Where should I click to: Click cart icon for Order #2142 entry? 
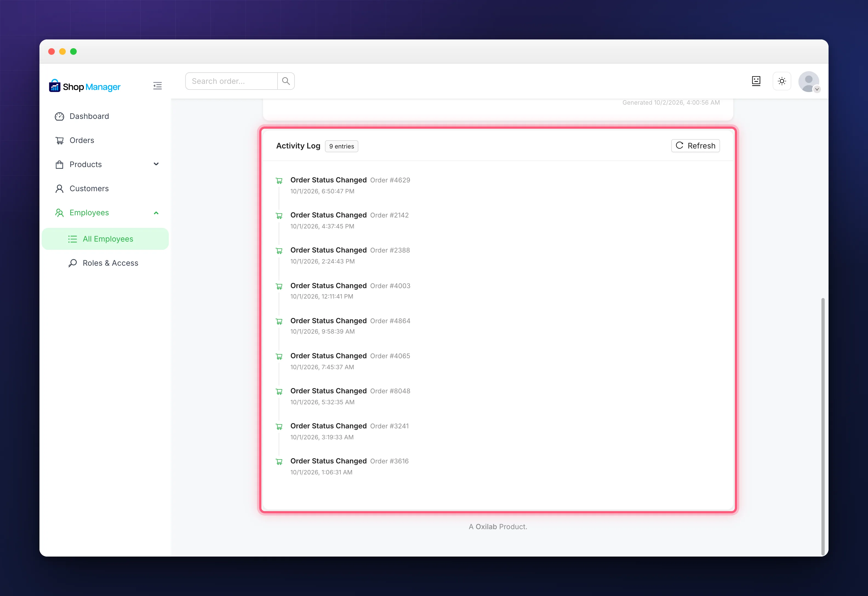click(279, 216)
